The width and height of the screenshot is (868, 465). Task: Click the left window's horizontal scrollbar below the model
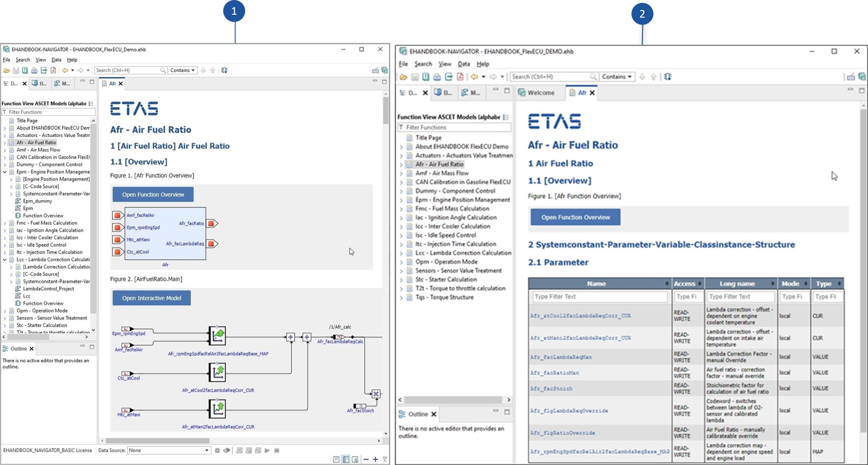[157, 441]
